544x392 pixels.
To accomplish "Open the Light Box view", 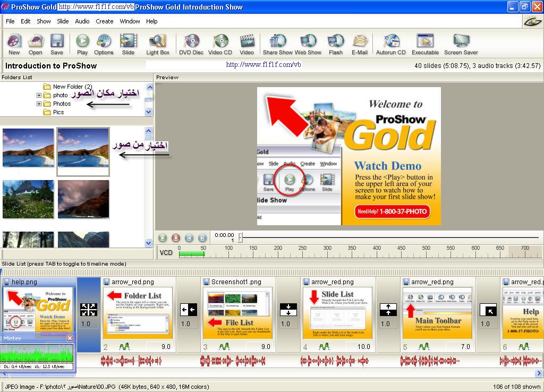I will [x=158, y=44].
